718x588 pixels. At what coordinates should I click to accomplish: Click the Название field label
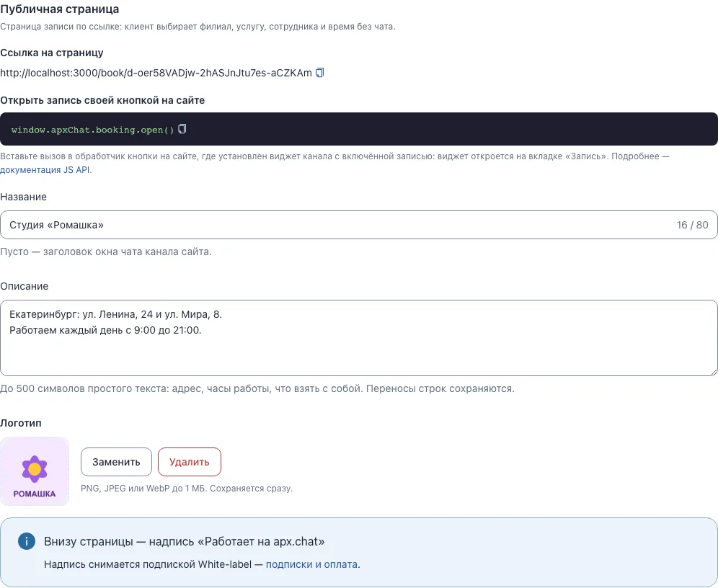click(23, 197)
